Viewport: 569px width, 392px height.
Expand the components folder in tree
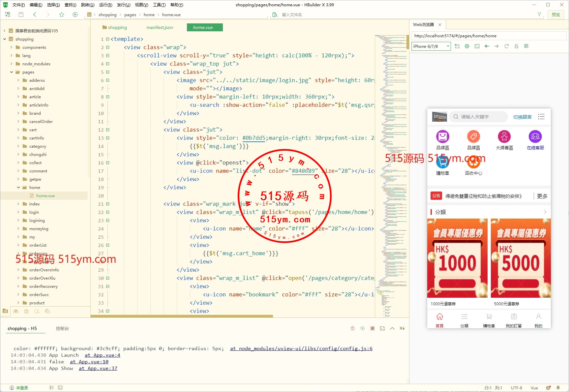(12, 47)
